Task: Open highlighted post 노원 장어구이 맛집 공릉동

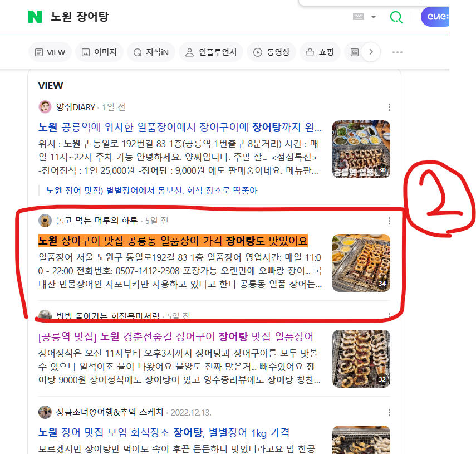Action: point(173,241)
